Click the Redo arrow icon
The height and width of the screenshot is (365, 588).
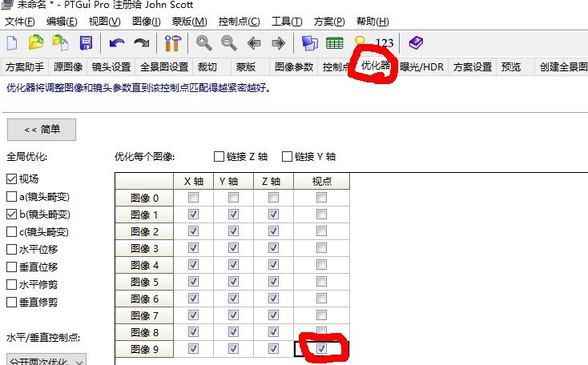[142, 43]
